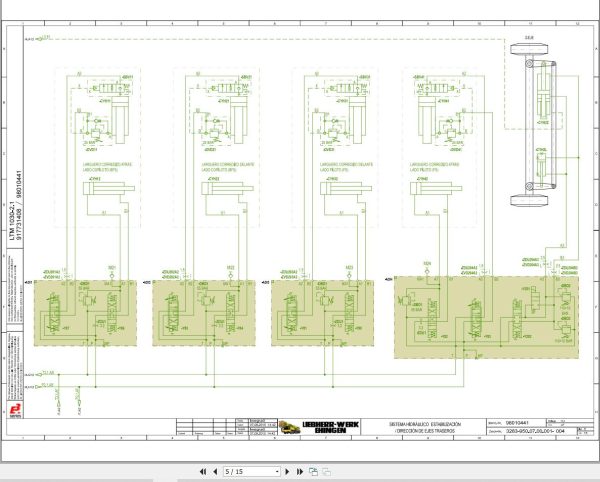Click the LIEBHERR-WERK EHINGEN title block text
Viewport: 600px width, 482px height.
[x=331, y=427]
